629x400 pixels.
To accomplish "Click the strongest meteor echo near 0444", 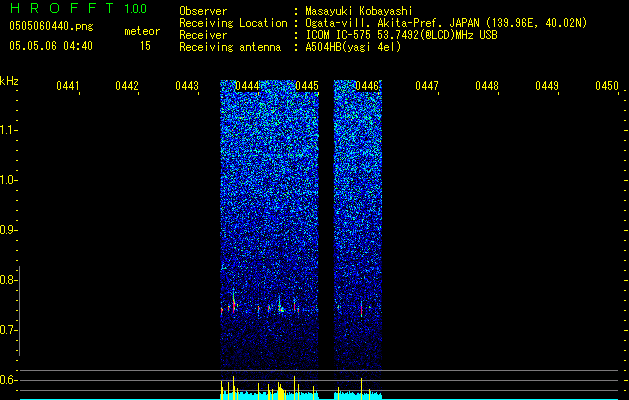I will [233, 302].
